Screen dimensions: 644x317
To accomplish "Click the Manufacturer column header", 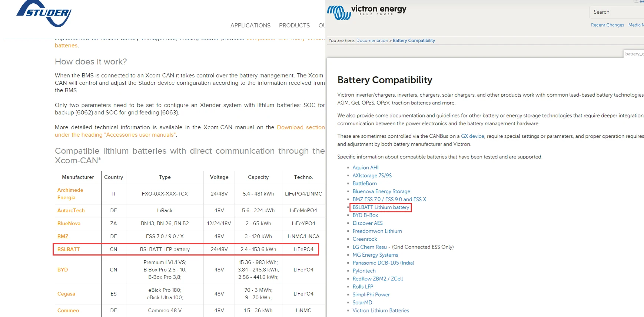I will [78, 177].
